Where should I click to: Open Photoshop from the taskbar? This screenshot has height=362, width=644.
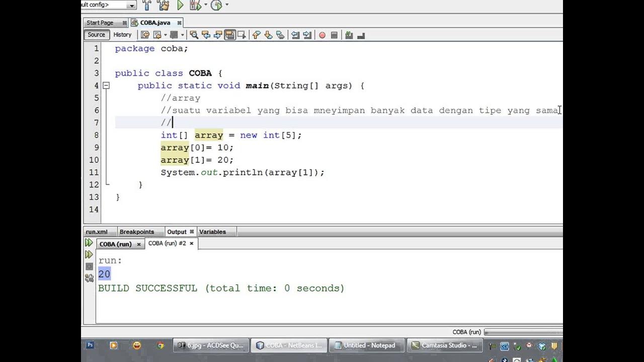(x=90, y=345)
